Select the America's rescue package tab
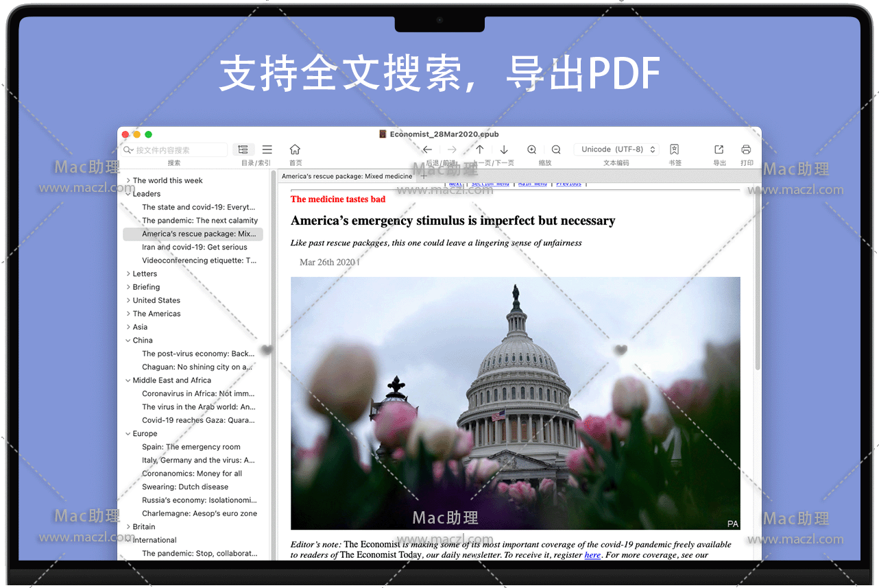The height and width of the screenshot is (588, 879). [347, 176]
